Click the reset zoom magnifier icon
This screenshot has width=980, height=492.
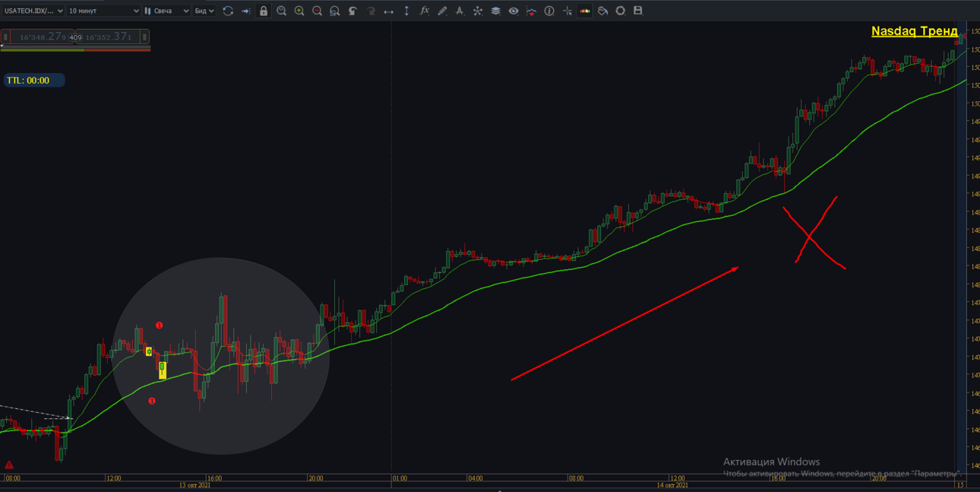click(335, 11)
